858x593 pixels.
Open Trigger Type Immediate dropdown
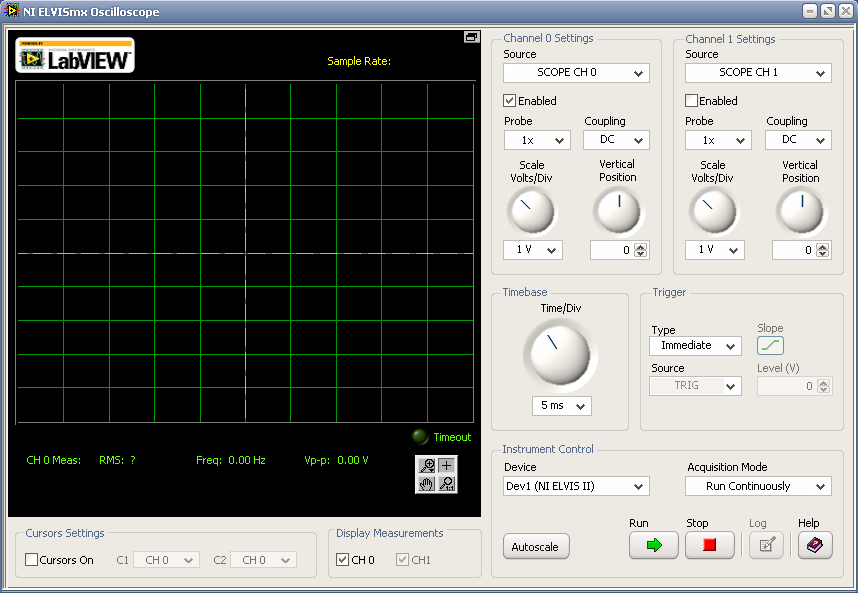(x=695, y=346)
